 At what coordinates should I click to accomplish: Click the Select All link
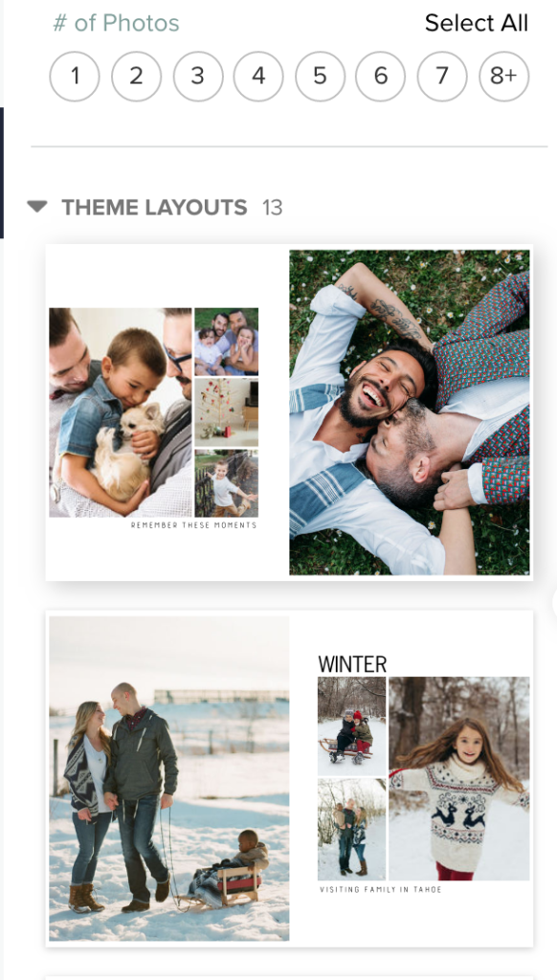click(x=477, y=23)
